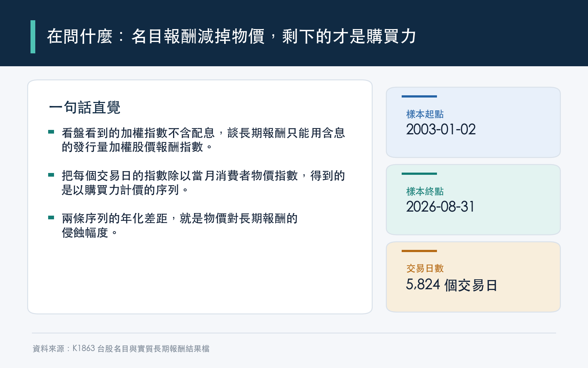Select the label 交易日數
This screenshot has height=368, width=588.
pyautogui.click(x=425, y=268)
